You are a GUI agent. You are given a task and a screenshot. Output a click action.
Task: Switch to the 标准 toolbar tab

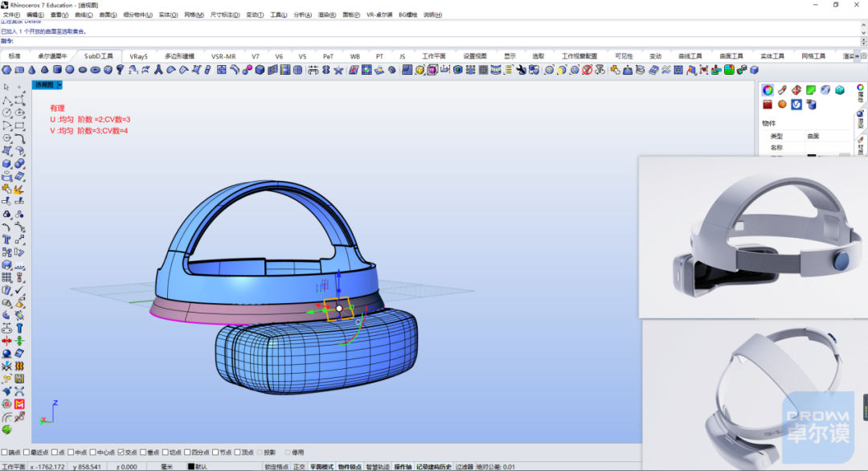(14, 56)
